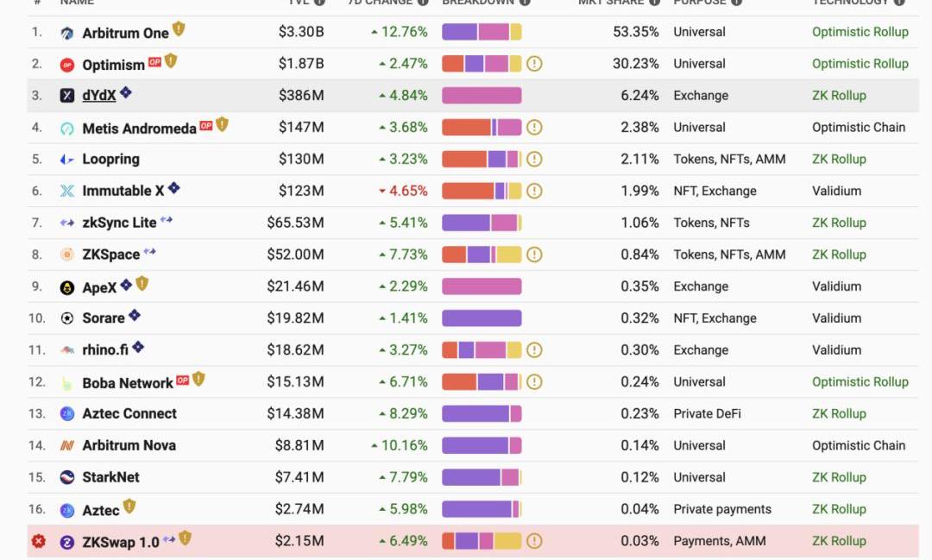Open the Arbitrum Nova project link

(x=129, y=445)
